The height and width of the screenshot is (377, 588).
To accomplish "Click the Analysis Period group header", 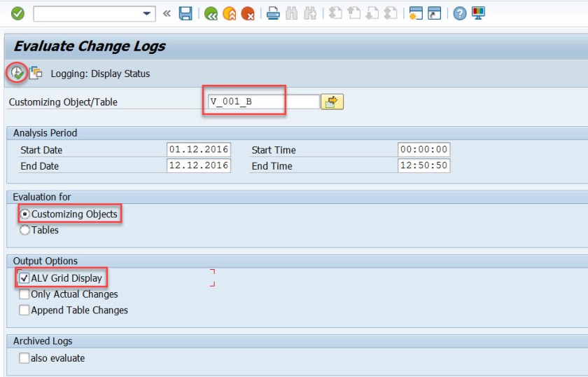I will tap(45, 133).
